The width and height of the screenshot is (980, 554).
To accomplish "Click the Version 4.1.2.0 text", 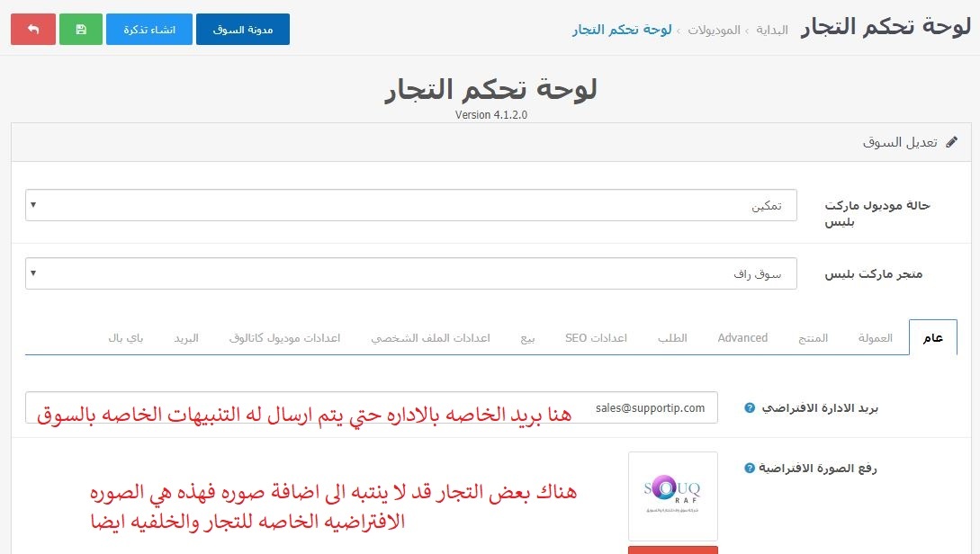I will point(491,115).
